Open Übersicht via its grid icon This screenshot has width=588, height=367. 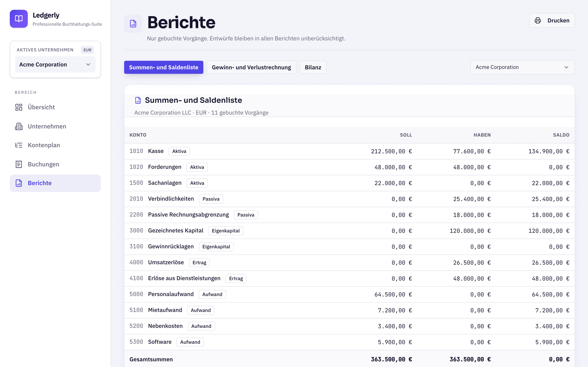(19, 107)
